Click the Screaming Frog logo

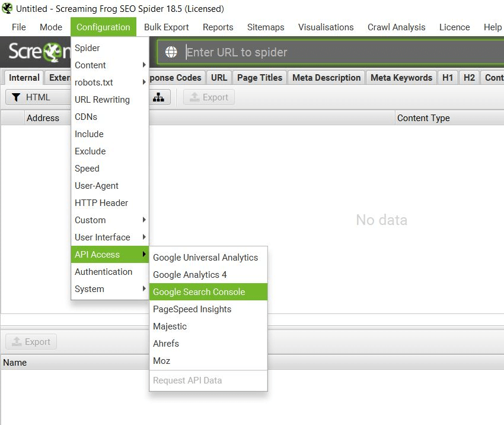pyautogui.click(x=39, y=52)
